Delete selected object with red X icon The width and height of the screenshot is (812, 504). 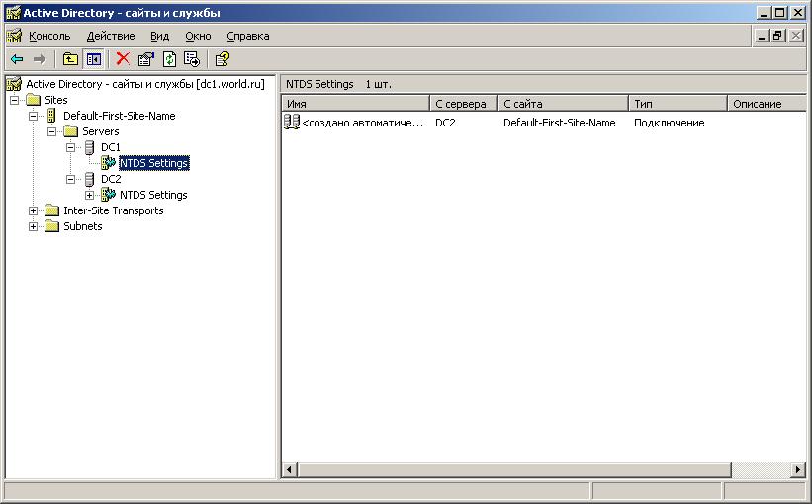(123, 58)
